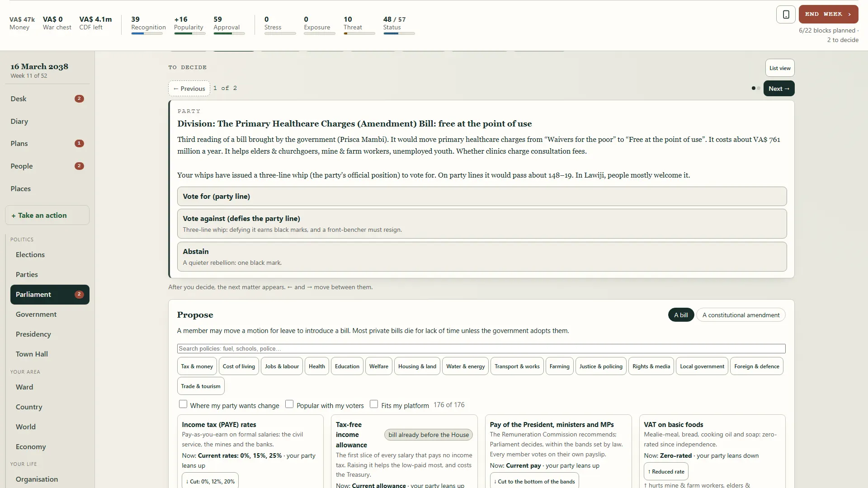
Task: Choose the Abstain option
Action: tap(482, 257)
